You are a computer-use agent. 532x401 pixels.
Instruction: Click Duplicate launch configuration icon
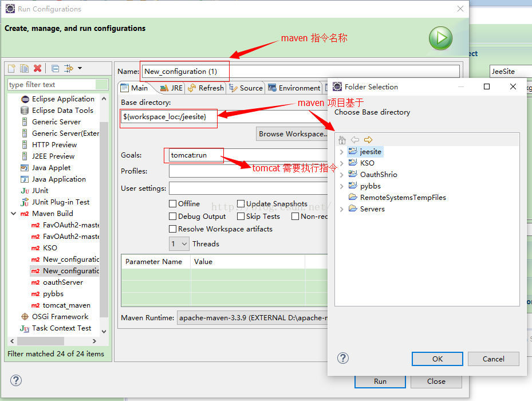[24, 69]
